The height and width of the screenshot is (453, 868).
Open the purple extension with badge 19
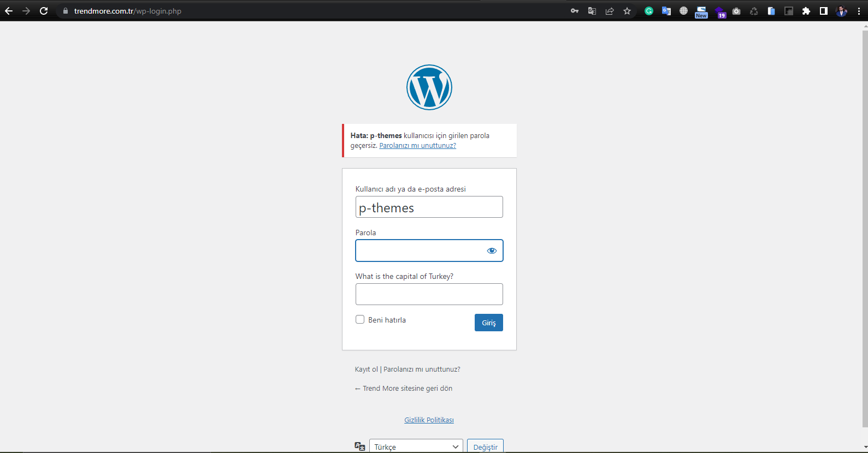click(x=719, y=12)
